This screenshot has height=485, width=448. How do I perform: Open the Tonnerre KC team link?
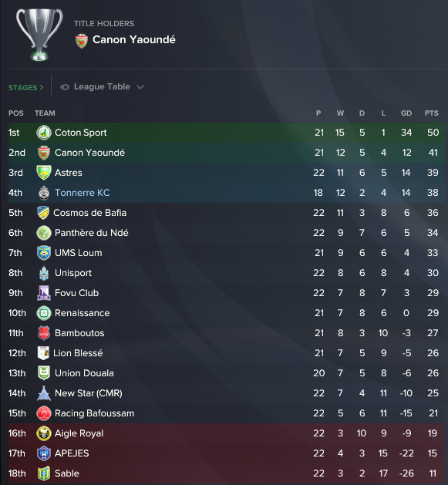tap(83, 193)
